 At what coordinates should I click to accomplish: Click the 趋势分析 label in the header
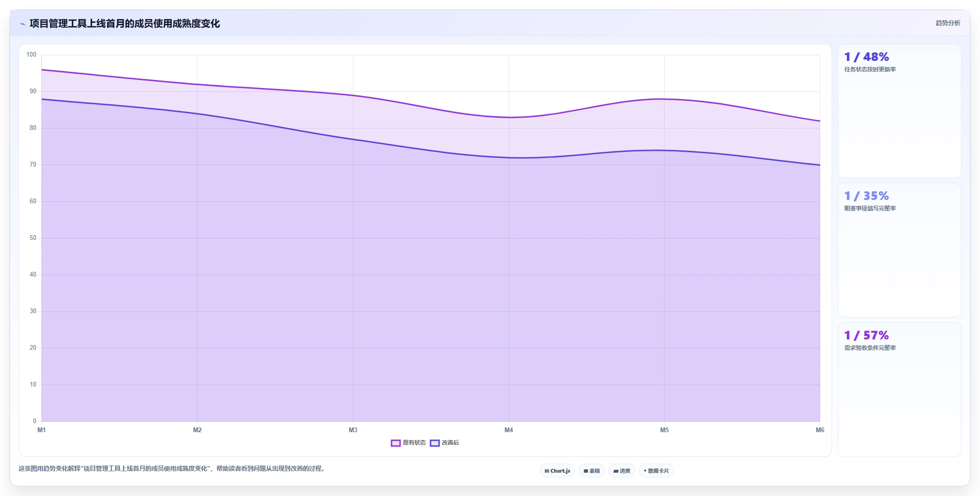coord(948,23)
